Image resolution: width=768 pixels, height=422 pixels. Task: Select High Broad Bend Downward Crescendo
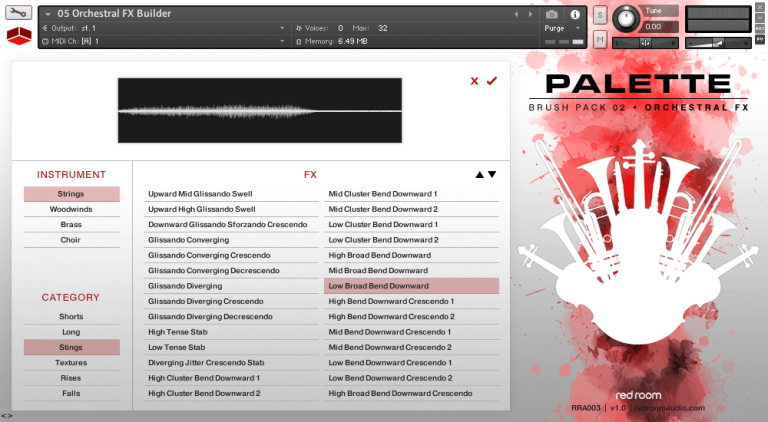click(x=411, y=393)
